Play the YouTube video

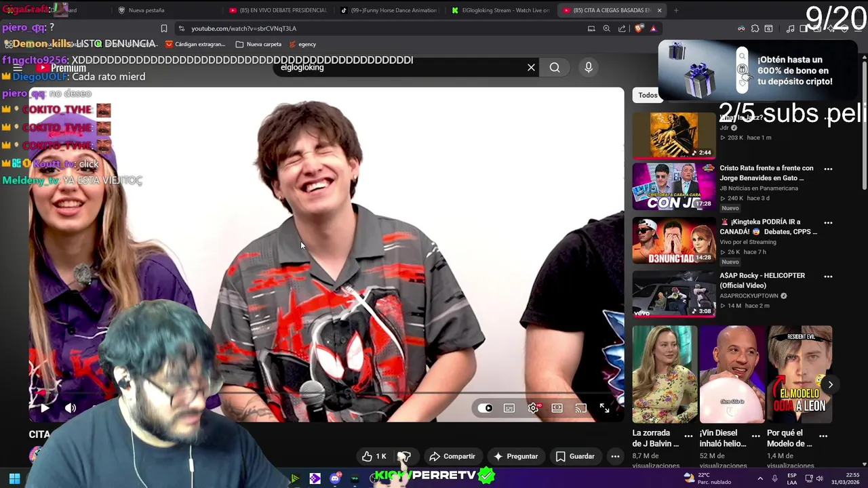pos(45,408)
